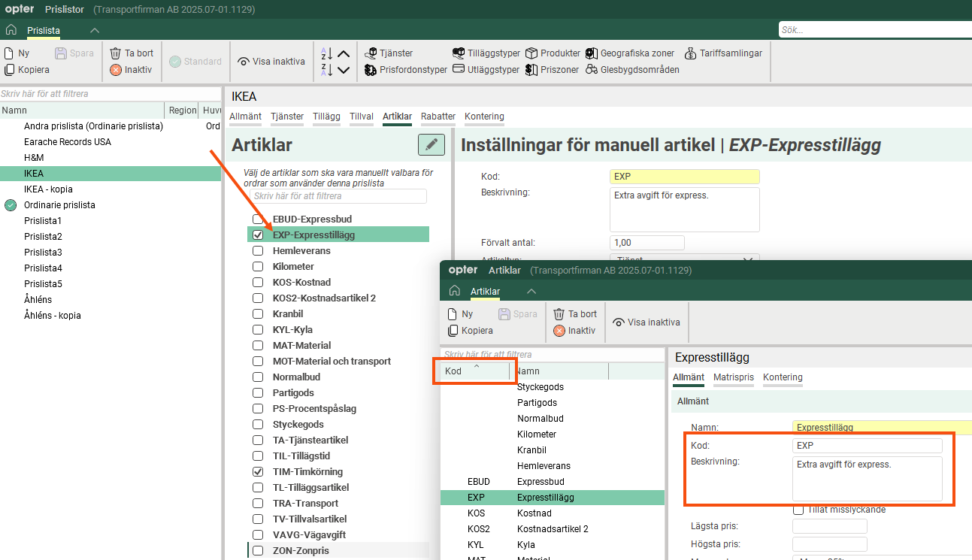
Task: Check the EBUD-Expressbud checkbox
Action: point(258,219)
